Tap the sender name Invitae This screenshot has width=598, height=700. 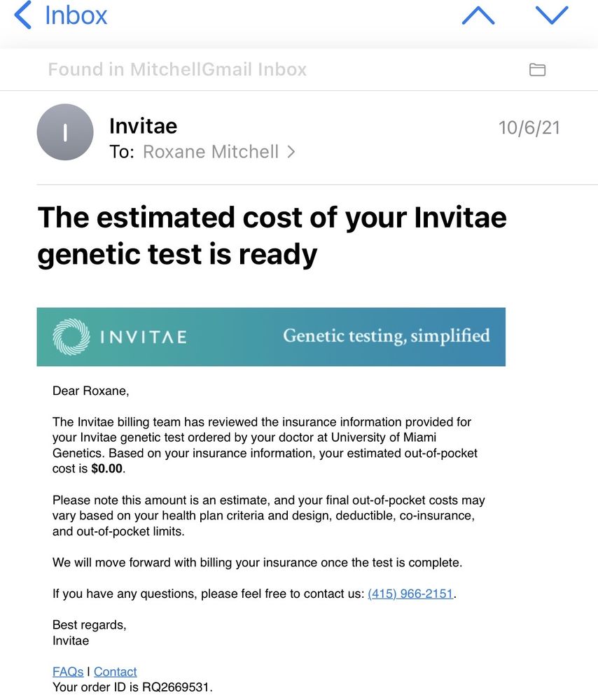(x=143, y=126)
